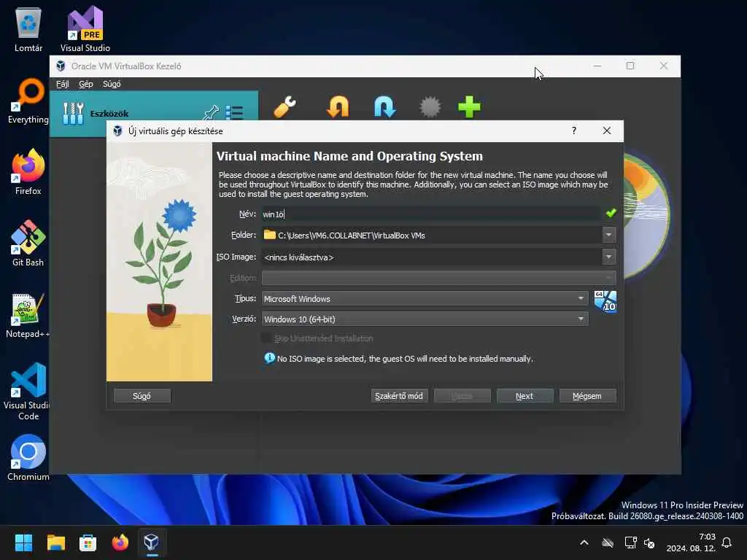This screenshot has height=560, width=747.
Task: Open the Fájl menu
Action: (63, 84)
